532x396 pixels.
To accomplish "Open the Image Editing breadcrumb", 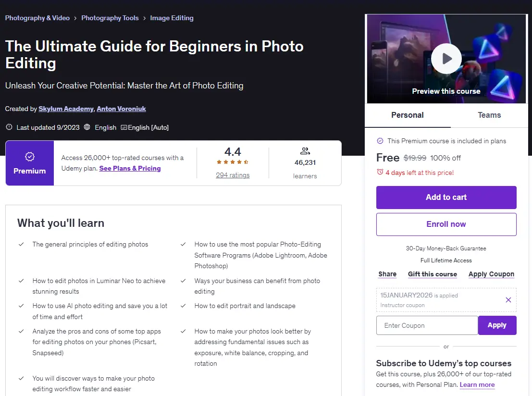I will [x=172, y=18].
